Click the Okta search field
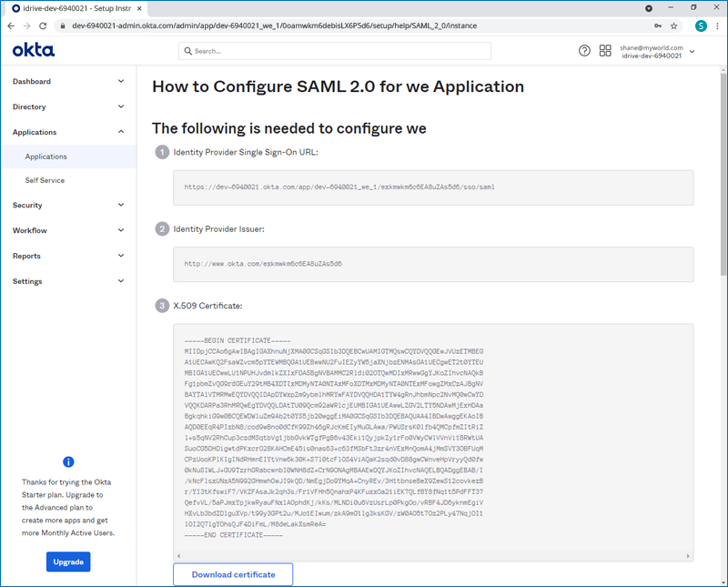Image resolution: width=728 pixels, height=587 pixels. click(x=335, y=51)
